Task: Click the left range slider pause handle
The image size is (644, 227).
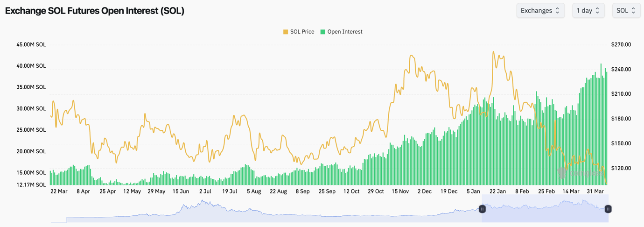Action: (483, 209)
